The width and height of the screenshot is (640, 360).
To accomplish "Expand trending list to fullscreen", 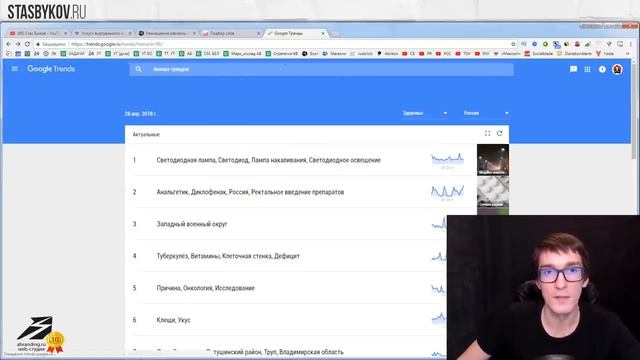I will [x=487, y=133].
